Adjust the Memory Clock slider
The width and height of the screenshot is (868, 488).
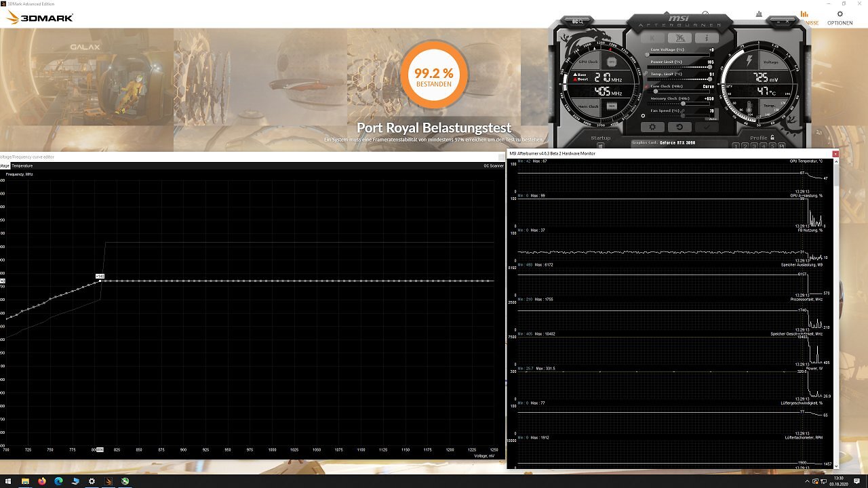[x=678, y=104]
